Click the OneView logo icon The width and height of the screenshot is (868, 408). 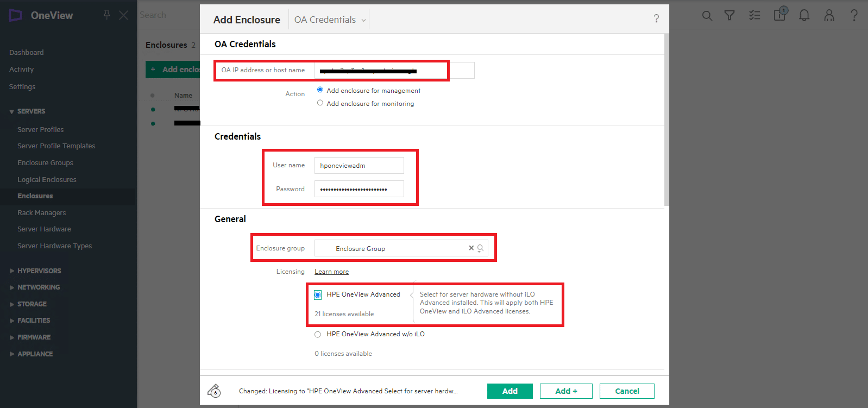15,15
